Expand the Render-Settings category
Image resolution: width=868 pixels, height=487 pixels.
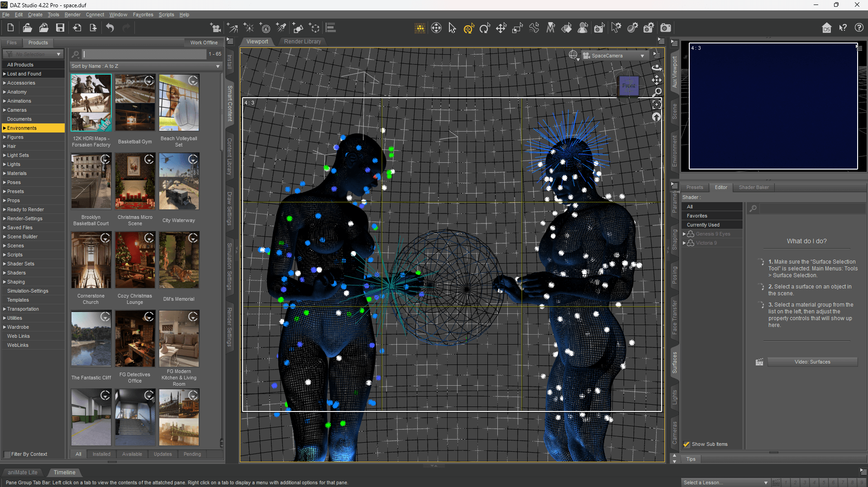[5, 218]
